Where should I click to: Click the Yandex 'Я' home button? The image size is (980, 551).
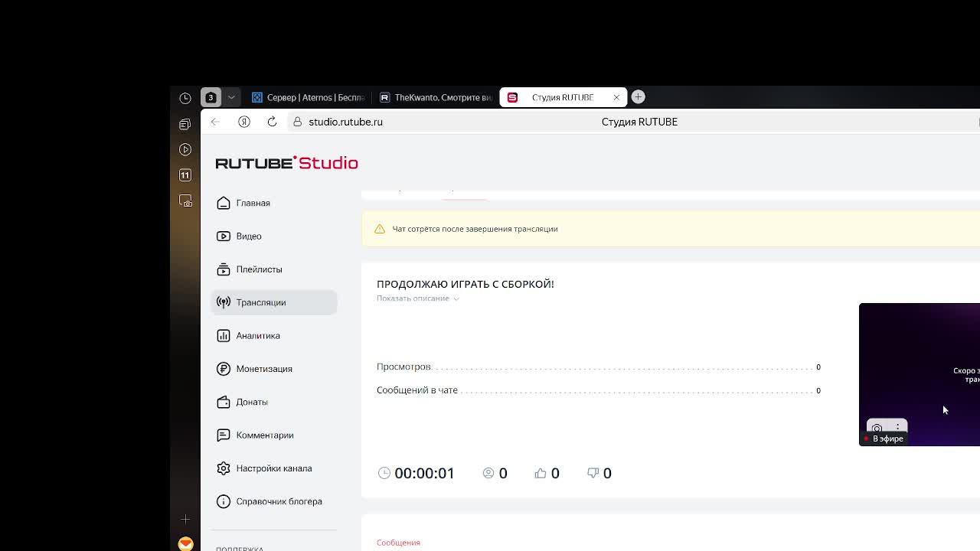(x=244, y=122)
